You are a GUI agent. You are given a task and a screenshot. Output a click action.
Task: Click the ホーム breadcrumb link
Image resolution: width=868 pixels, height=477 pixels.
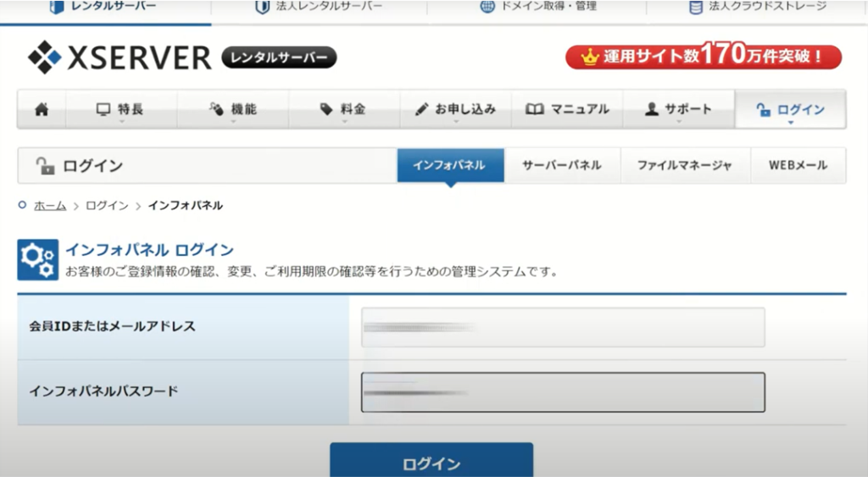50,206
